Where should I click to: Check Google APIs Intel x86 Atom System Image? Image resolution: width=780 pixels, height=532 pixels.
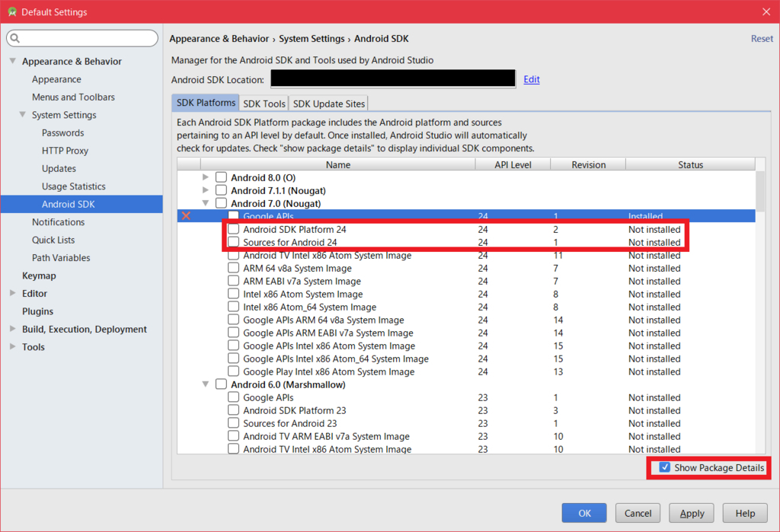coord(233,346)
